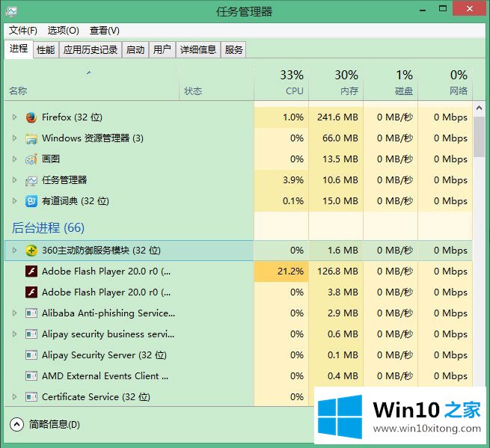Click the Windows 资源管理器 folder icon
The height and width of the screenshot is (448, 490).
[31, 138]
